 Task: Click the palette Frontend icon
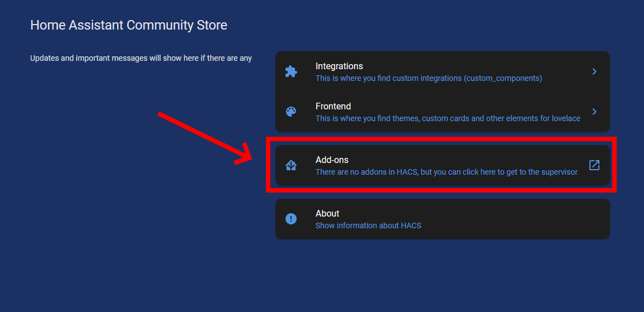point(291,112)
